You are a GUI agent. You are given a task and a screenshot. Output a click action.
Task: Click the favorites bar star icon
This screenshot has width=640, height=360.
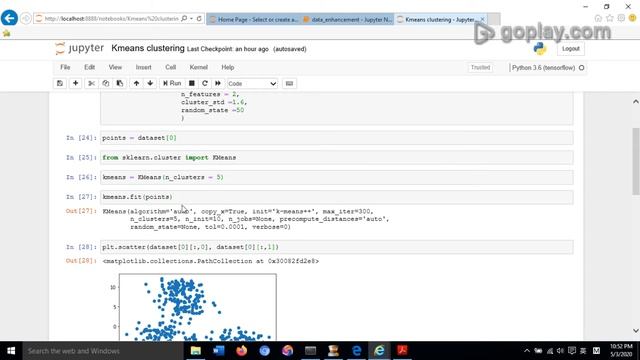tap(6, 33)
